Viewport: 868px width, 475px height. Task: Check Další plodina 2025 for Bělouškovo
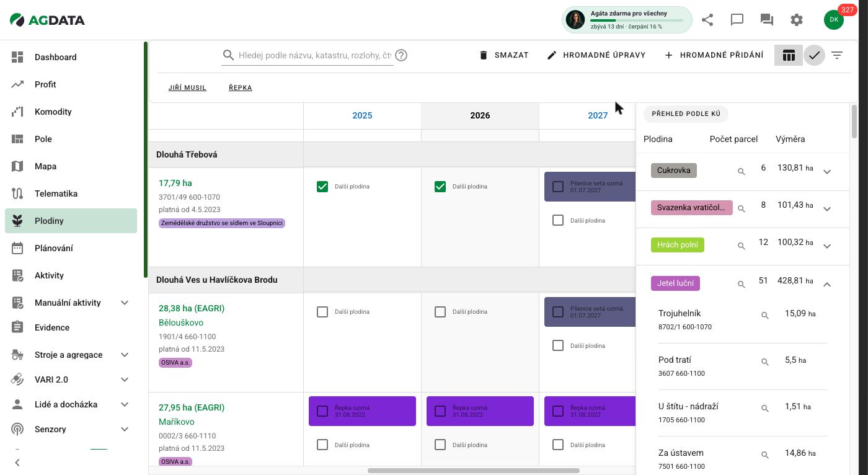[x=322, y=312]
